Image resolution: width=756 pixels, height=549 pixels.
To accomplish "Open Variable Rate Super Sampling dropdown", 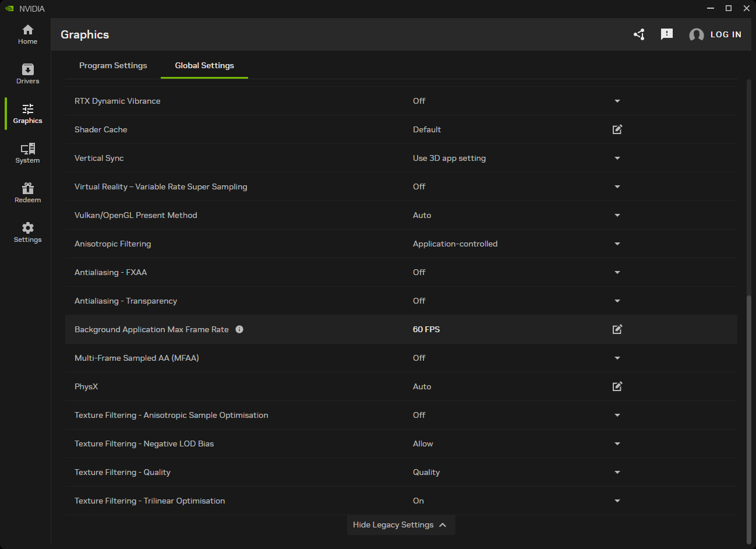I will tap(617, 186).
